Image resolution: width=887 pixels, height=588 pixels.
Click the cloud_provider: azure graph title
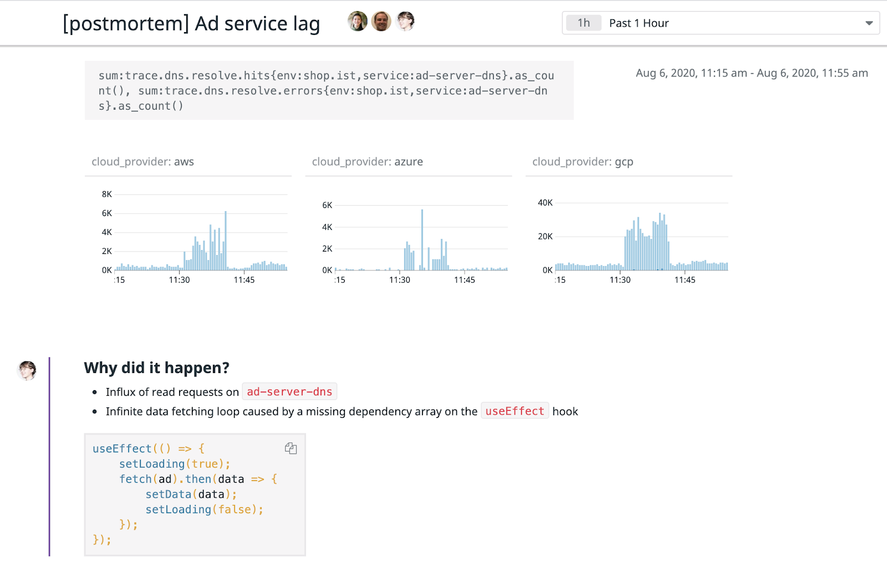point(367,162)
